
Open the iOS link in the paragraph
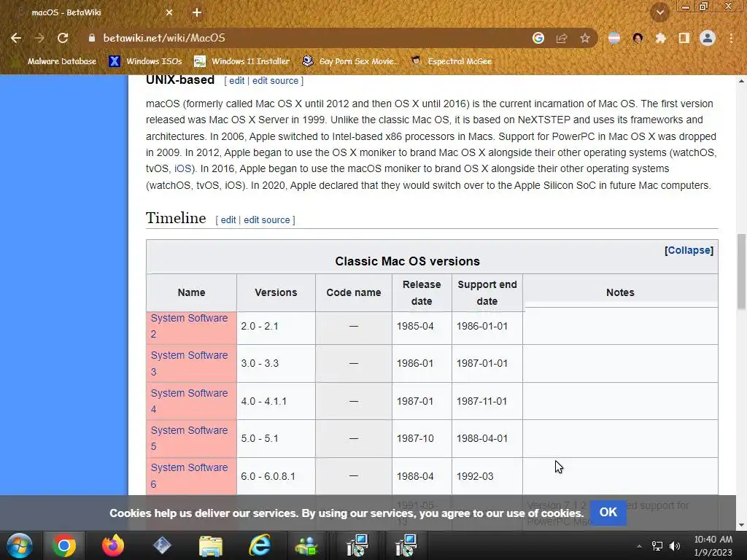(x=182, y=168)
